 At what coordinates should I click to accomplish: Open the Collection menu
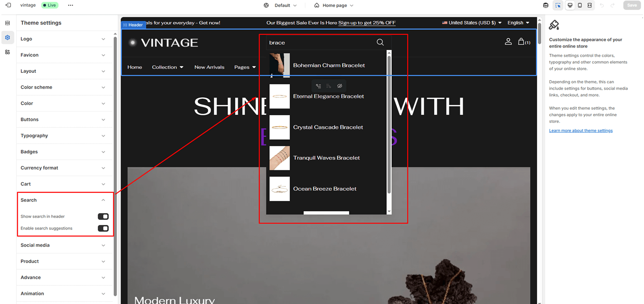167,67
